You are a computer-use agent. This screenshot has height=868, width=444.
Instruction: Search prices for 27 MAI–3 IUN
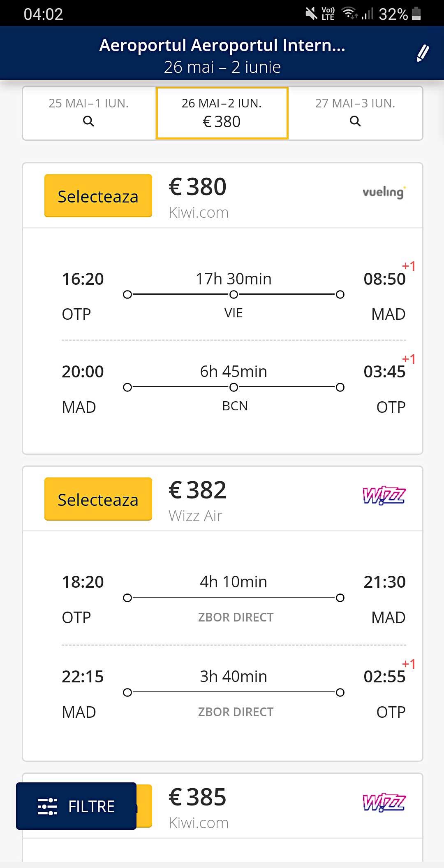pos(355,113)
